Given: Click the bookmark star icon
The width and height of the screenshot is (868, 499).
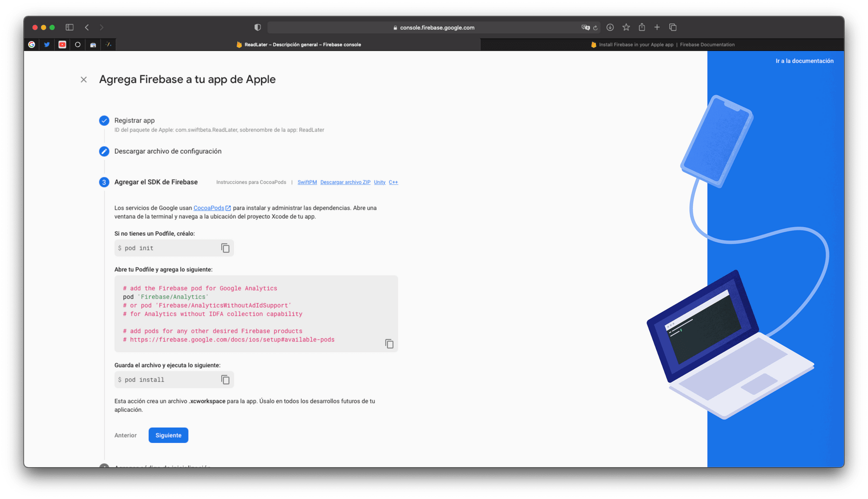Looking at the screenshot, I should [x=626, y=27].
